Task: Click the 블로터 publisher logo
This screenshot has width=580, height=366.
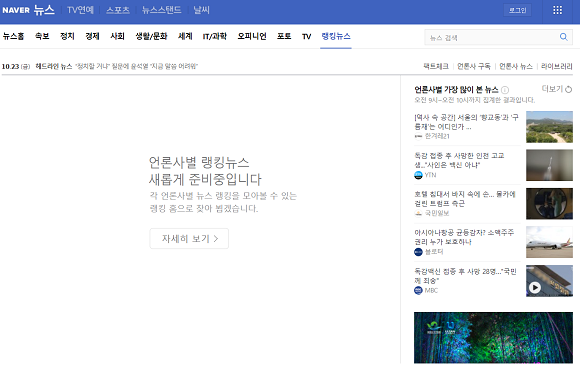Action: tap(418, 252)
